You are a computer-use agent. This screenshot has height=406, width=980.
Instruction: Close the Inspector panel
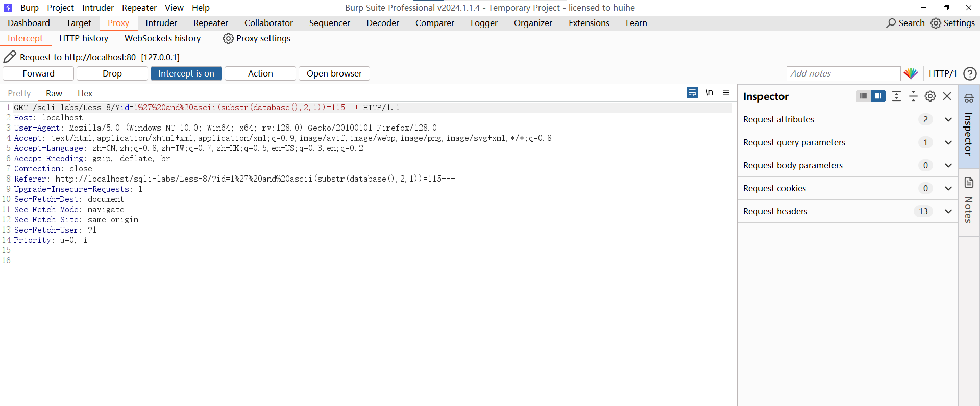(x=947, y=96)
